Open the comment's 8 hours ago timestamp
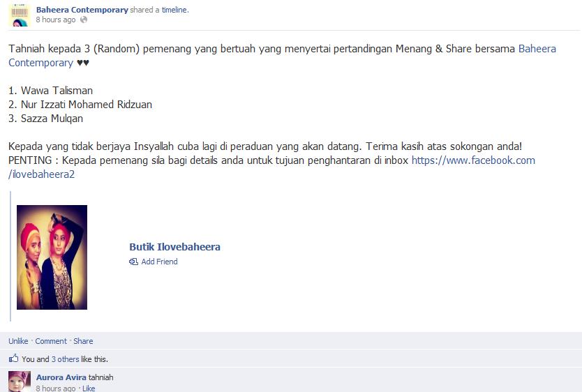 click(56, 388)
